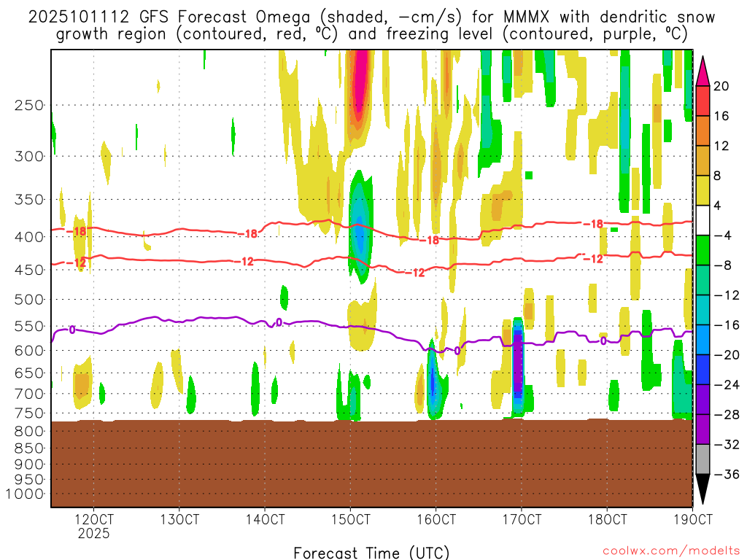Click the 700 pressure level label
This screenshot has height=560, width=747.
(x=29, y=394)
